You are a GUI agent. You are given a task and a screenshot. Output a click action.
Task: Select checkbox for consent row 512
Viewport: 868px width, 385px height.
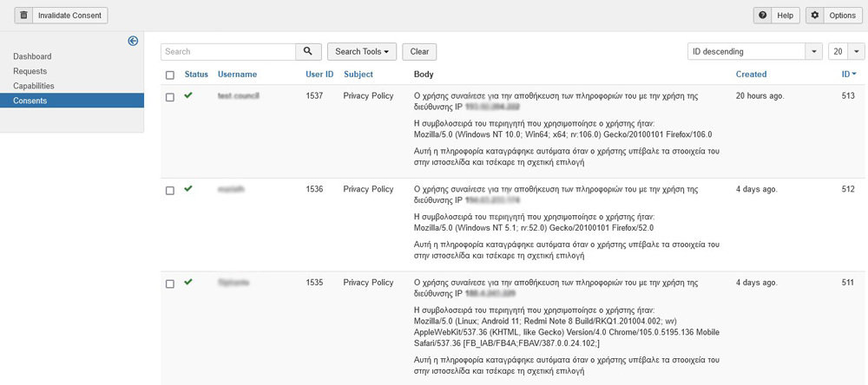(x=170, y=191)
